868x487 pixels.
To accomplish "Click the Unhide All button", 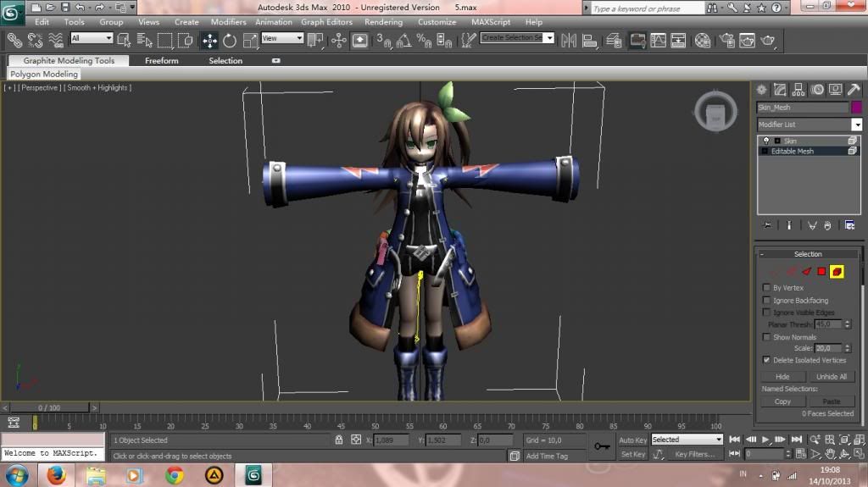I will [831, 376].
